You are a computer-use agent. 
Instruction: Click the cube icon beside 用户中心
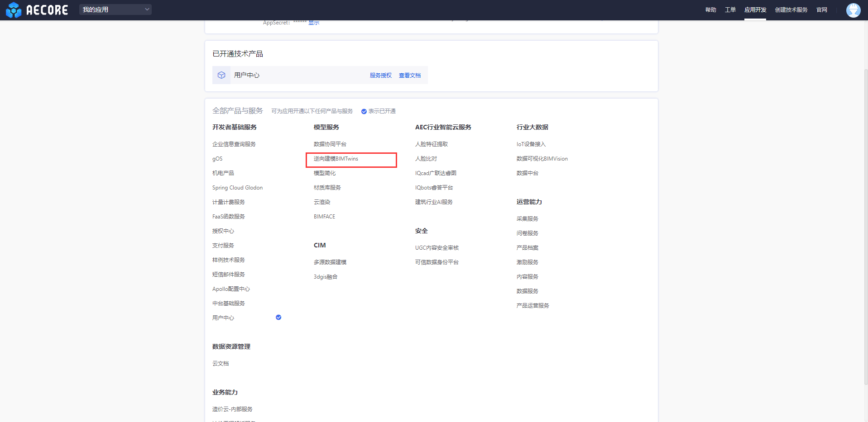[221, 75]
